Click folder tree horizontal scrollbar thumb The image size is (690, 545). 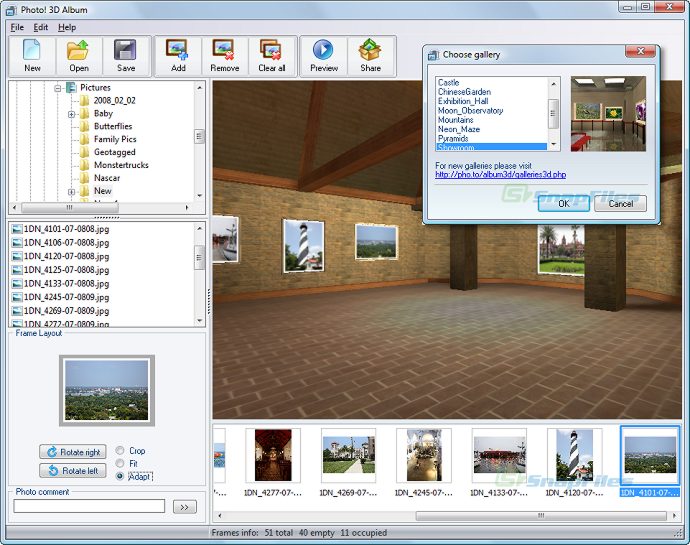click(70, 207)
